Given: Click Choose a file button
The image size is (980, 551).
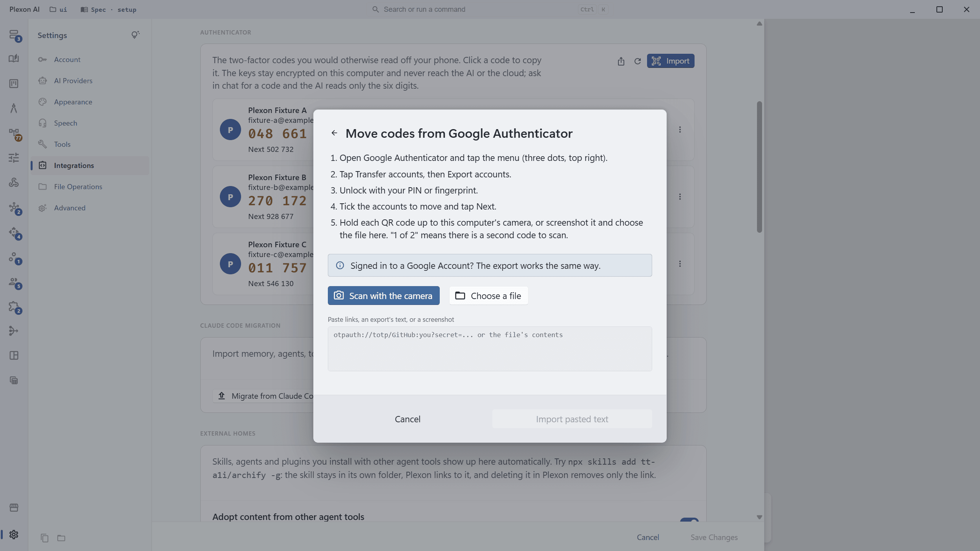Looking at the screenshot, I should (488, 296).
